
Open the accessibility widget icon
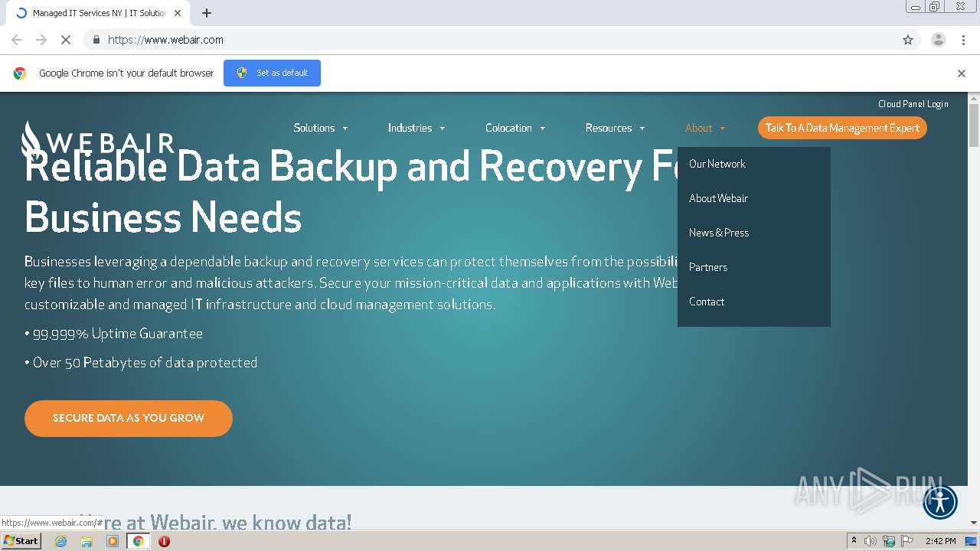tap(940, 503)
